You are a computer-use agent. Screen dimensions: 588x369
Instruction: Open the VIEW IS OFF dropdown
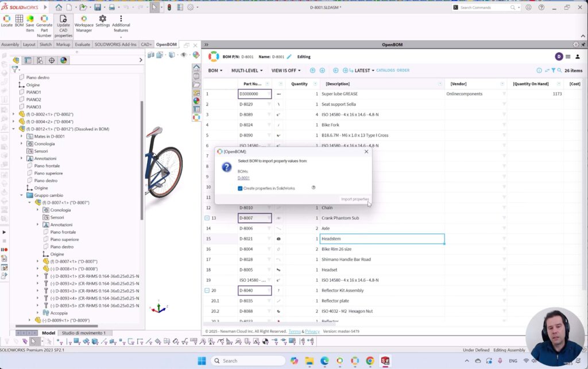click(286, 71)
